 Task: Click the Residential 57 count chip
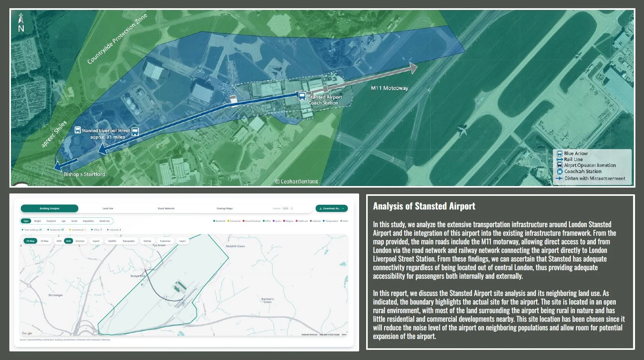[x=55, y=230]
